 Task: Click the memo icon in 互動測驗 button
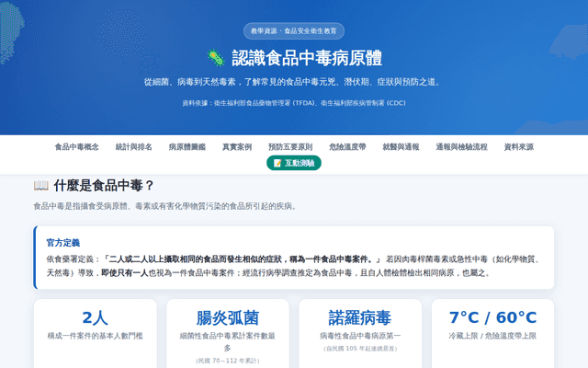277,163
